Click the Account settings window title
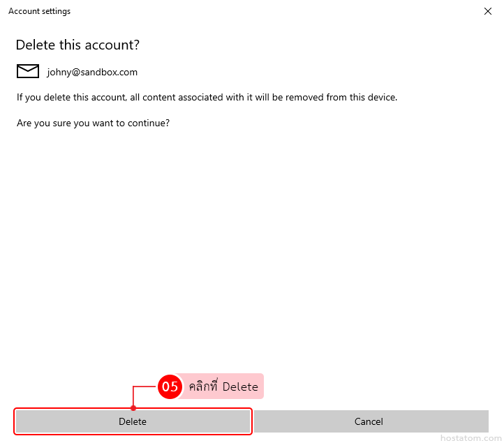Screen dimensions: 504x443 tap(39, 11)
